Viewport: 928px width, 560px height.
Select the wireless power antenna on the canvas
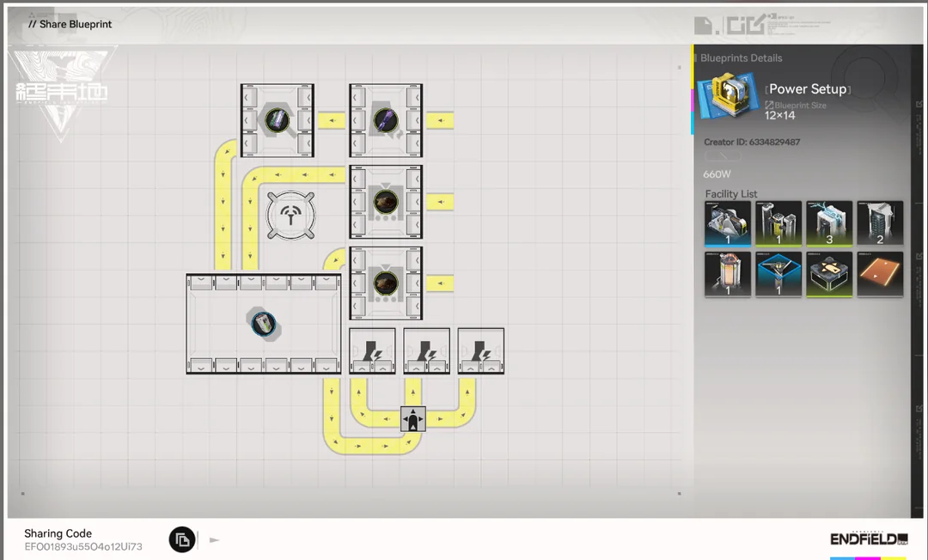click(290, 215)
